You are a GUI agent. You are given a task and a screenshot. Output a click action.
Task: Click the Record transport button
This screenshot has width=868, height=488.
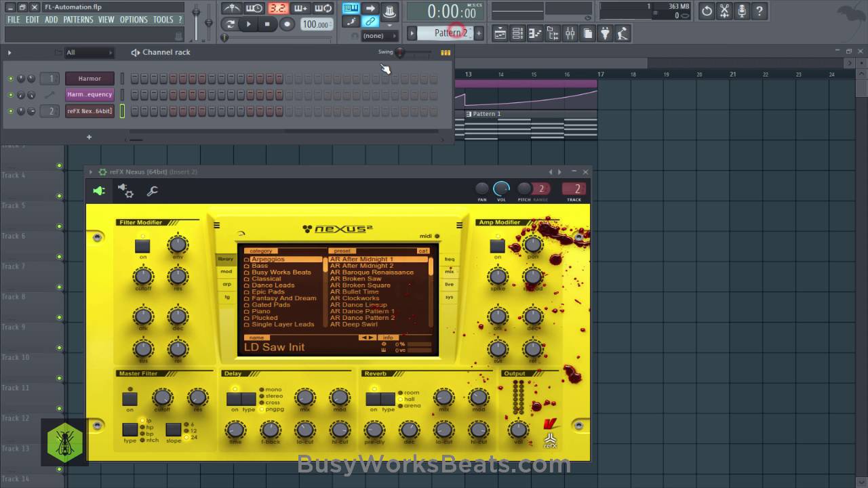click(287, 24)
